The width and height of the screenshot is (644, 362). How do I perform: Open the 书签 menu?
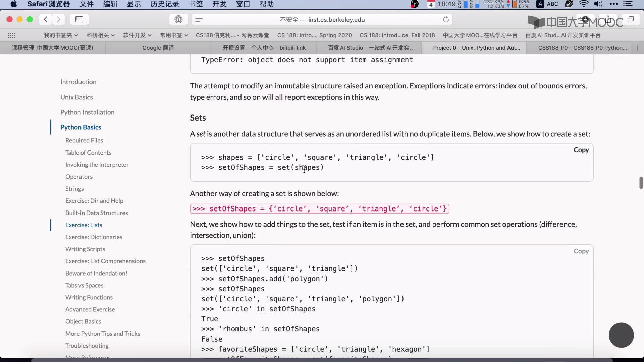click(196, 4)
